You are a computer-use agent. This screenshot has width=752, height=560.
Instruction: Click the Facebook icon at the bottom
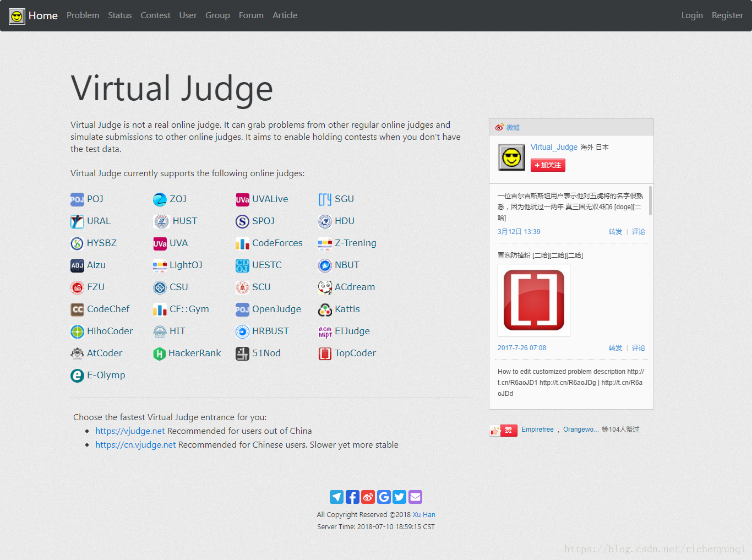[x=352, y=497]
